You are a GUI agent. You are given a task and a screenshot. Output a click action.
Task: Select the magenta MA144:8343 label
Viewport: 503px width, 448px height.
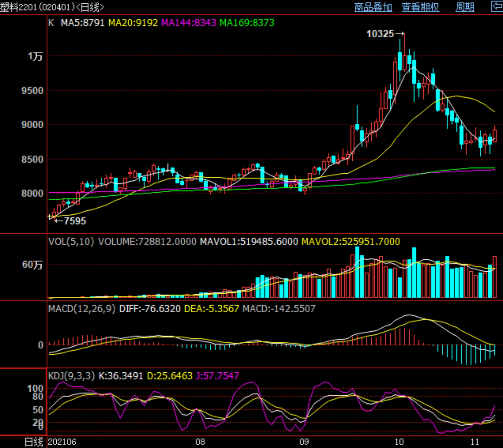pos(189,23)
